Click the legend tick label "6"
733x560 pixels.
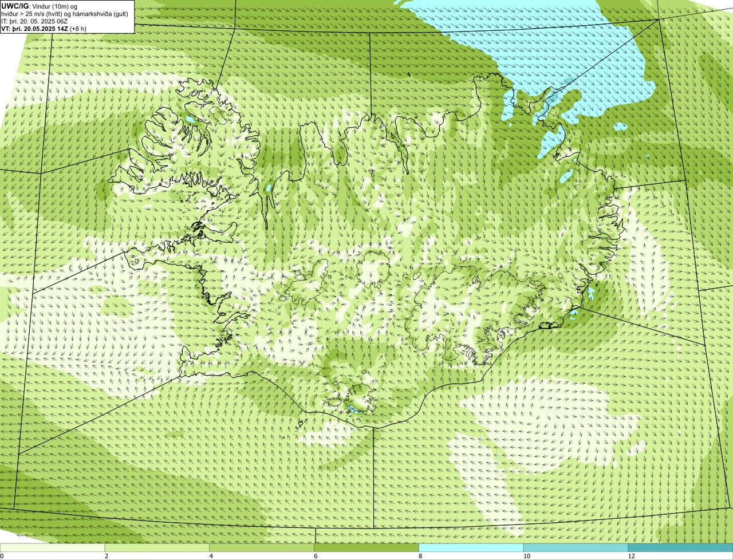[316, 556]
